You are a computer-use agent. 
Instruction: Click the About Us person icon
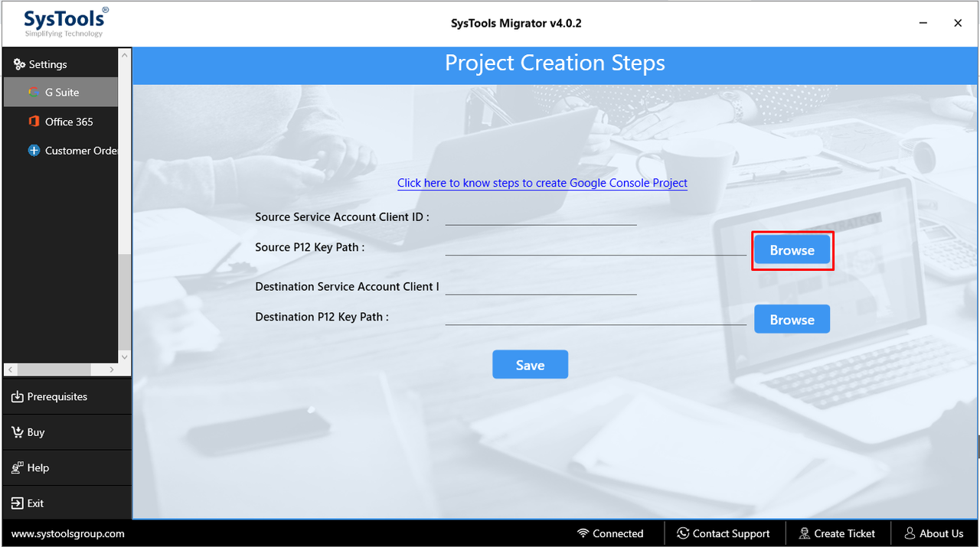910,533
